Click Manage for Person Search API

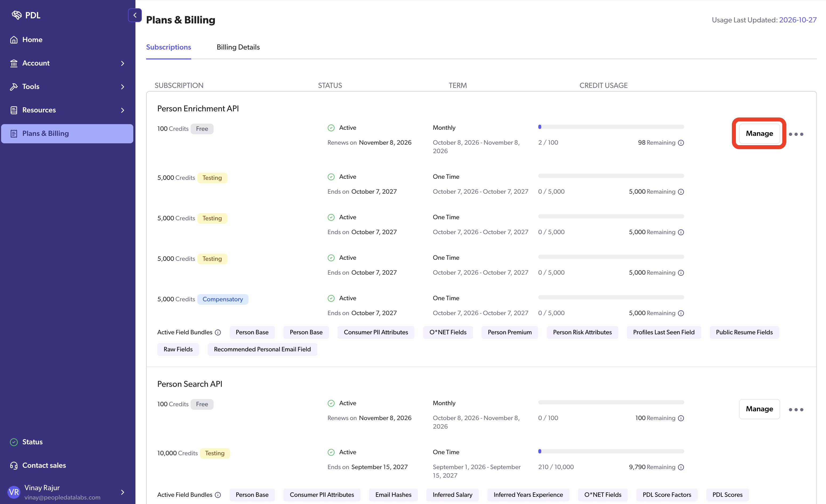click(x=759, y=409)
